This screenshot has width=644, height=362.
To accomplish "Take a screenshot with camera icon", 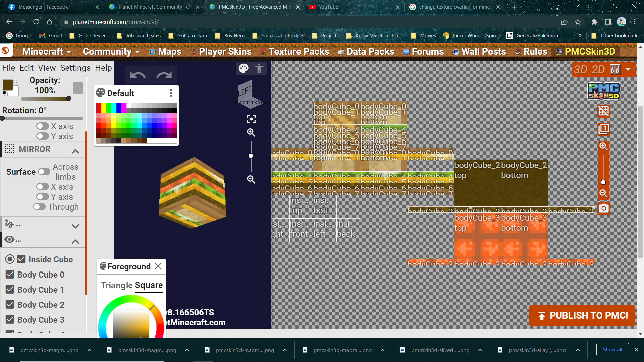I will point(604,208).
